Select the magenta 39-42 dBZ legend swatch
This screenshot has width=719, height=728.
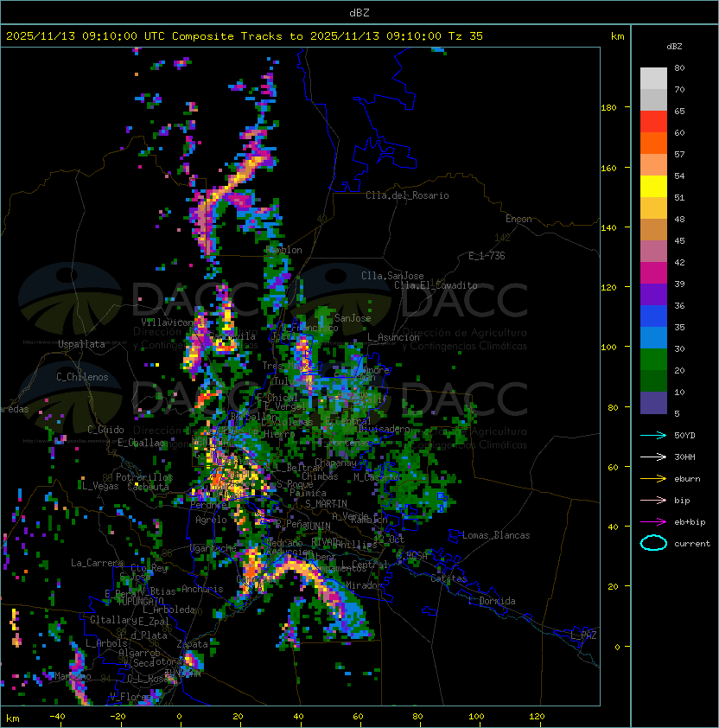pos(653,273)
